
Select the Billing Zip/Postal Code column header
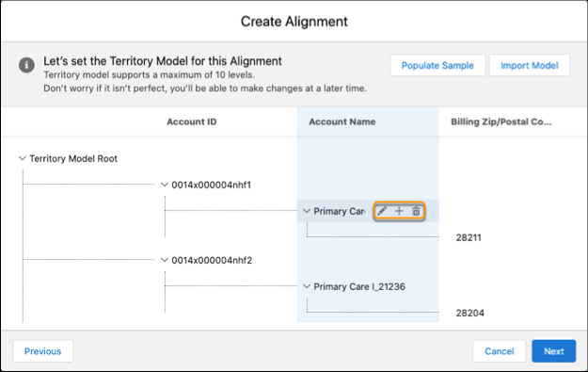tap(501, 121)
